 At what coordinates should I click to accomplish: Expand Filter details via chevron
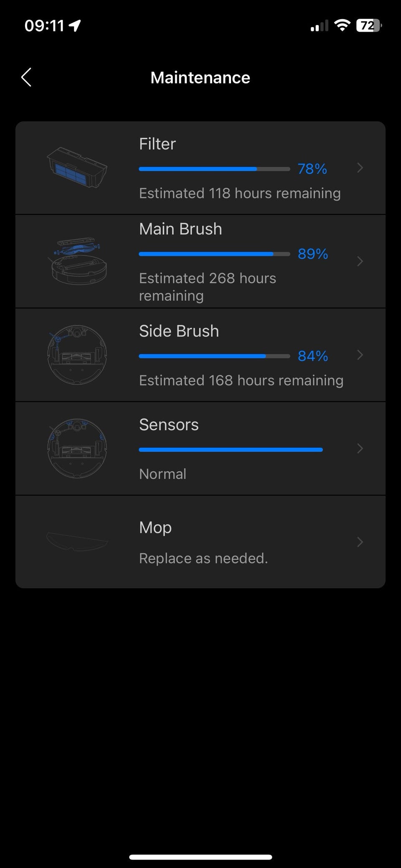pos(360,168)
